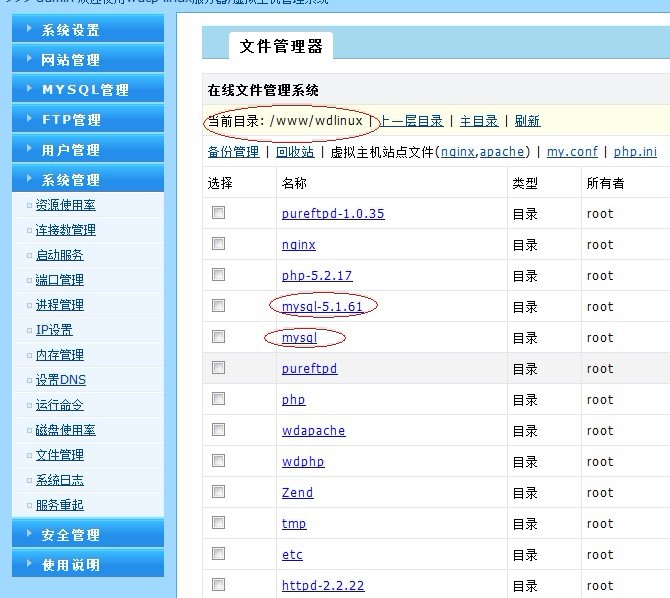Open 进程管理 in sidebar

point(59,305)
